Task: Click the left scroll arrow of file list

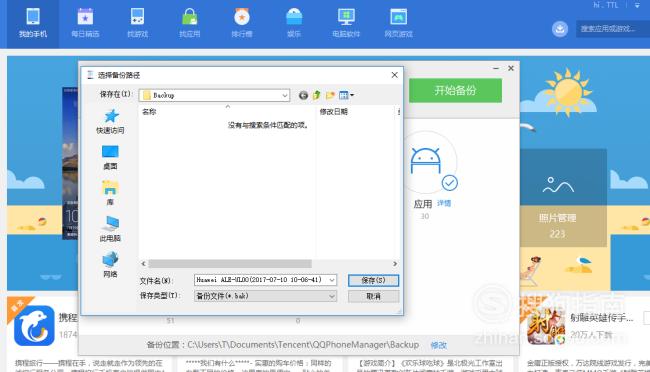Action: [143, 264]
